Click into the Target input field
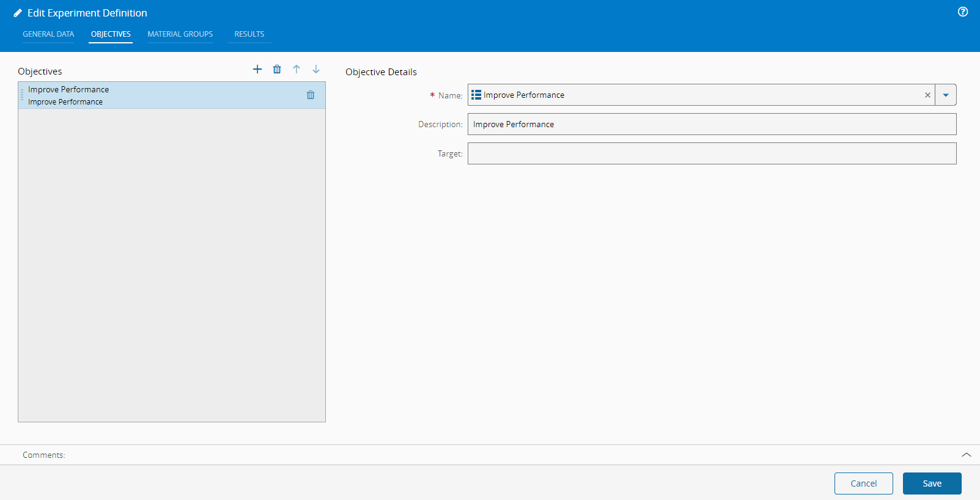The height and width of the screenshot is (500, 980). coord(712,153)
